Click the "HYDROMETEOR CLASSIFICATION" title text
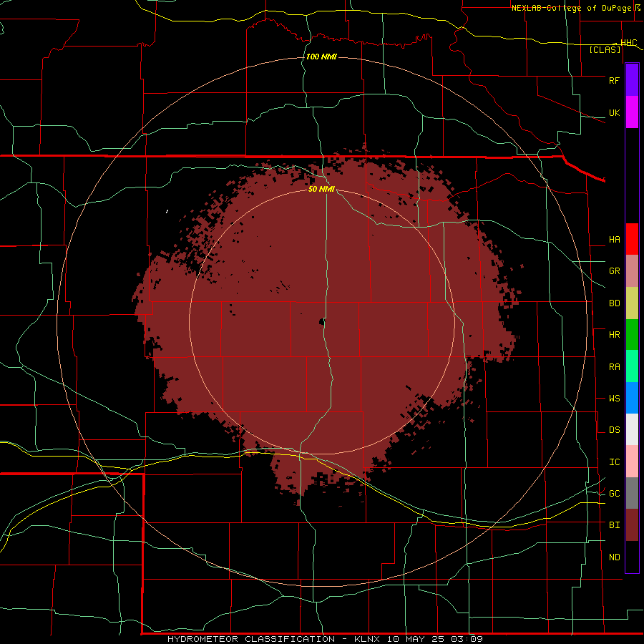 (x=251, y=639)
